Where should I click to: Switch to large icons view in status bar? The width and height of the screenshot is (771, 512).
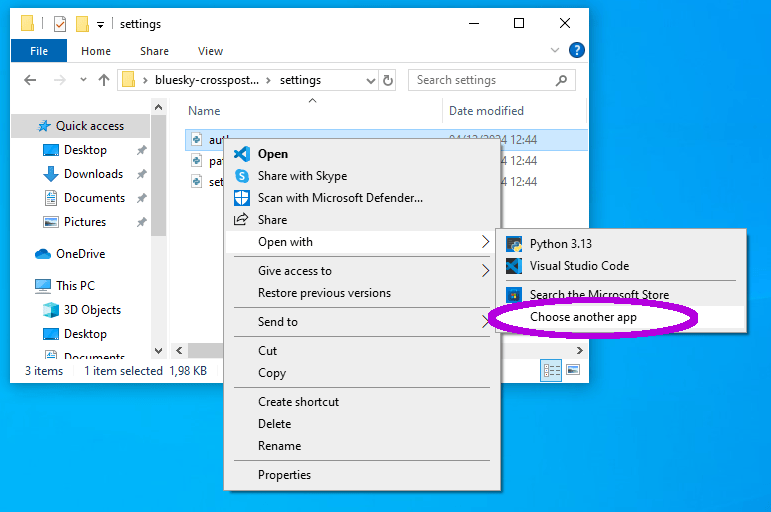[573, 370]
